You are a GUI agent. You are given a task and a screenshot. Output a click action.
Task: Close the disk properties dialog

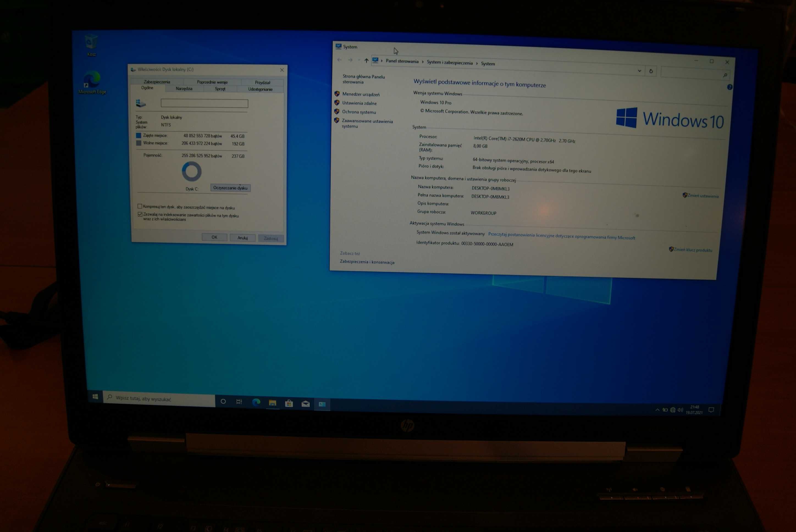282,70
